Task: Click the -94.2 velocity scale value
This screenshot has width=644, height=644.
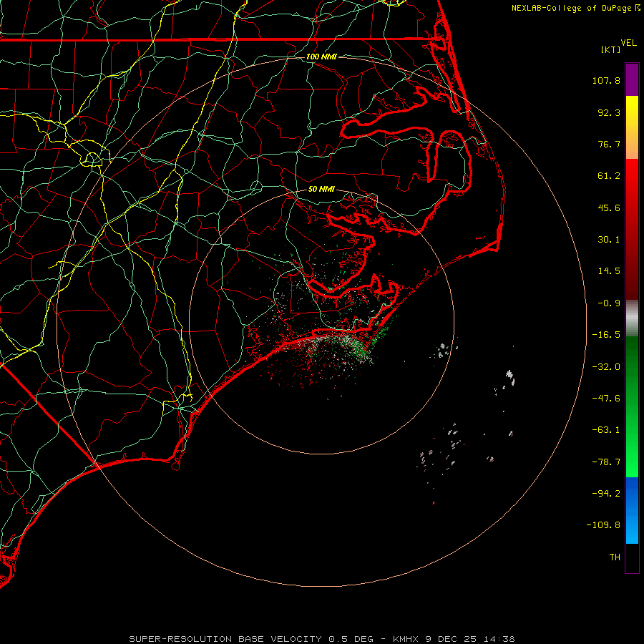Action: (x=606, y=494)
